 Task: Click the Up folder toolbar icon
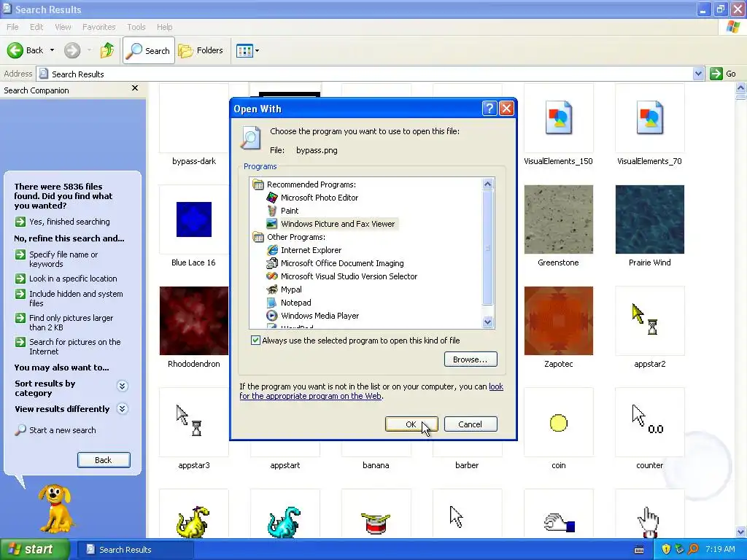pos(107,50)
